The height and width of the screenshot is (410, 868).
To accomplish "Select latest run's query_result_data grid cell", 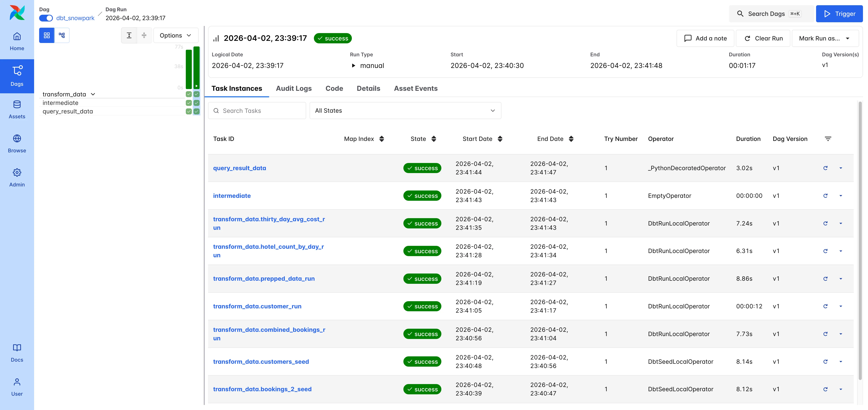I will (196, 112).
